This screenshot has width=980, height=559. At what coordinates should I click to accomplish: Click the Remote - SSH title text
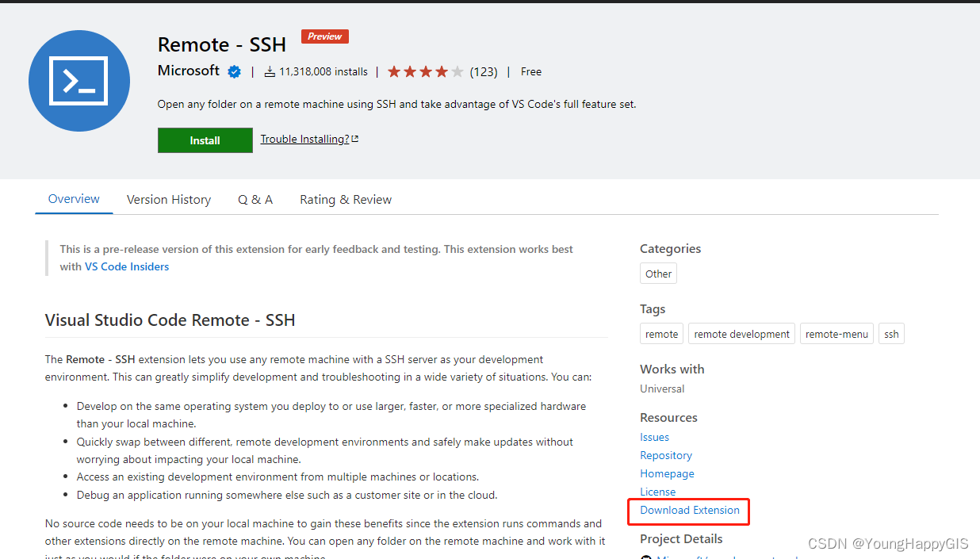click(x=222, y=44)
